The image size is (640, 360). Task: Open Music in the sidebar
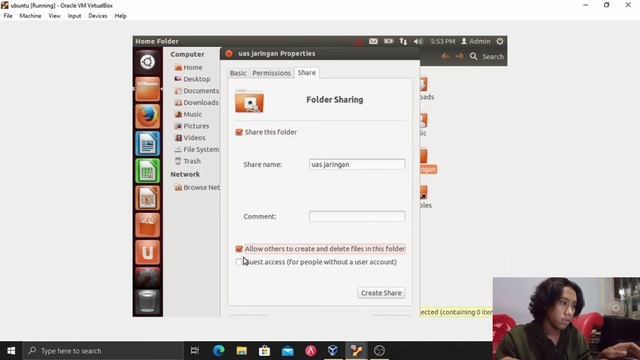(188, 114)
